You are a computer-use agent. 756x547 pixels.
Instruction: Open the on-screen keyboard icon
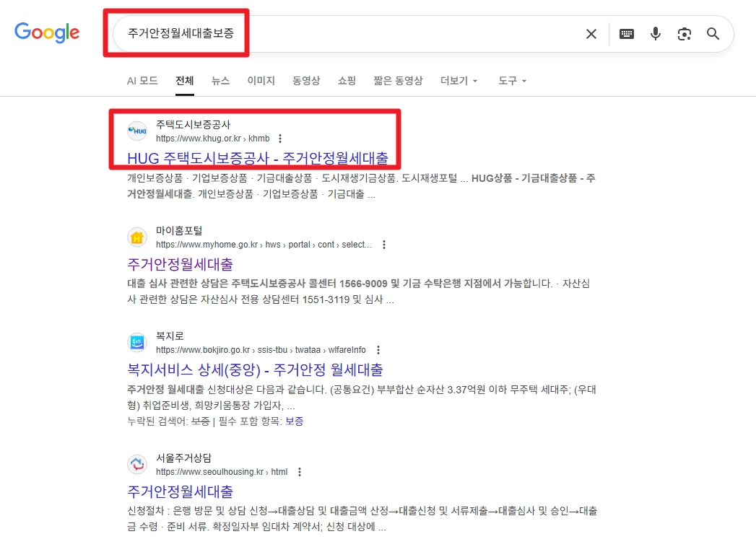tap(626, 34)
